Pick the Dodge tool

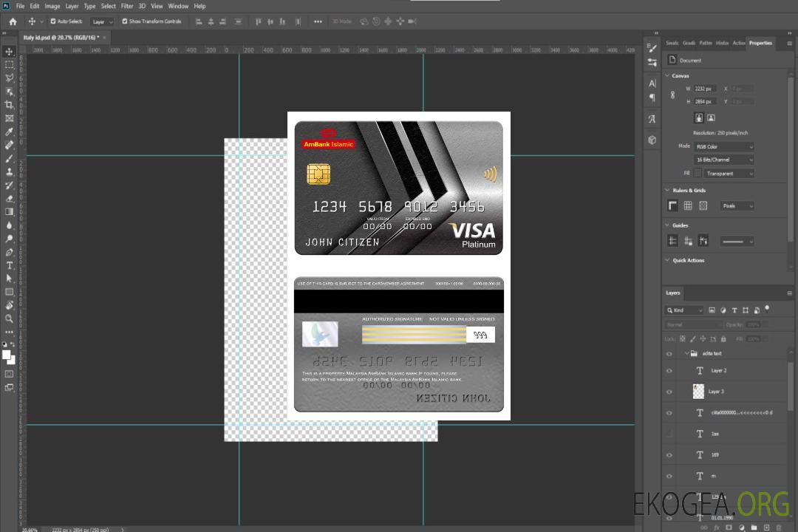click(x=9, y=239)
